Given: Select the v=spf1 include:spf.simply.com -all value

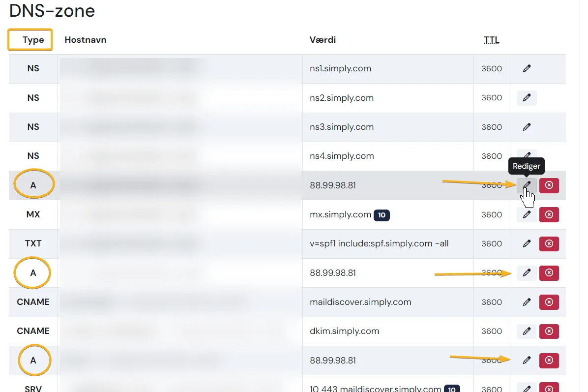Looking at the screenshot, I should point(379,244).
